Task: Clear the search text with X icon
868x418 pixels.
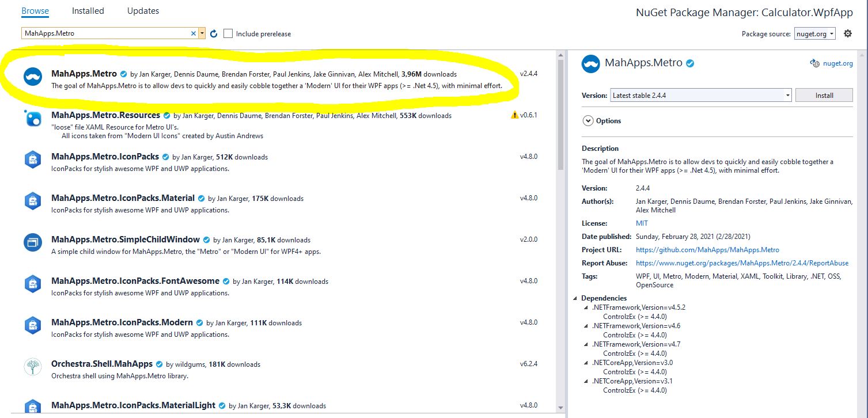Action: [194, 33]
